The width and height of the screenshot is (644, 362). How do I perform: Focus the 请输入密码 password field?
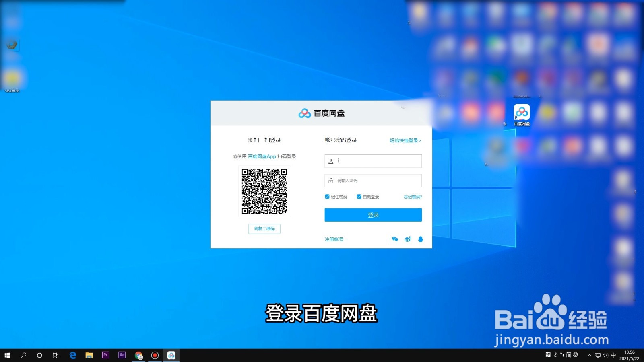(373, 181)
